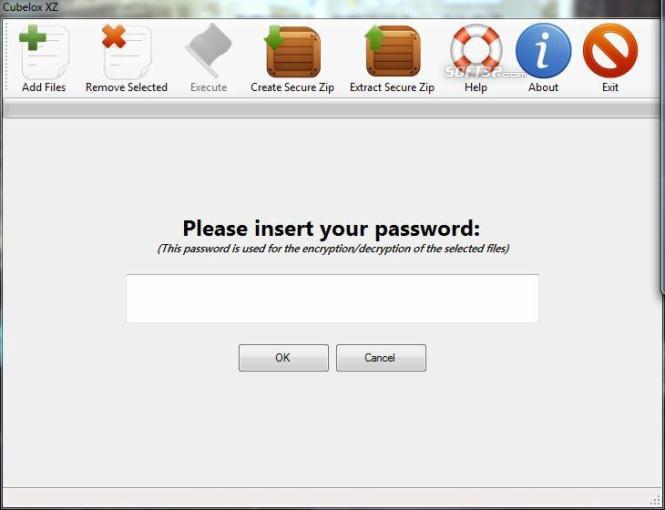Click the italic encryption/decryption hint text
This screenshot has width=665, height=510.
click(333, 248)
